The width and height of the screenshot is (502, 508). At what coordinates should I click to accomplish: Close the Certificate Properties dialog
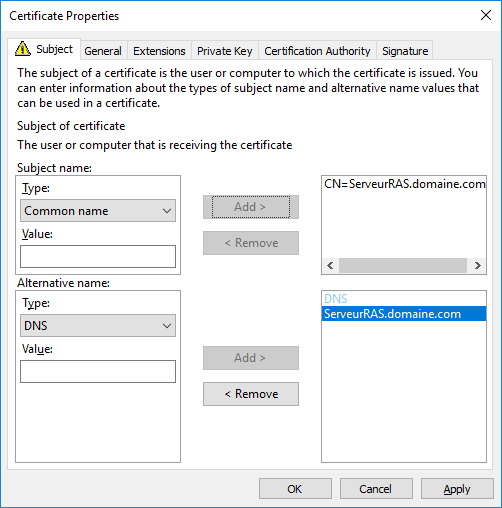point(486,15)
